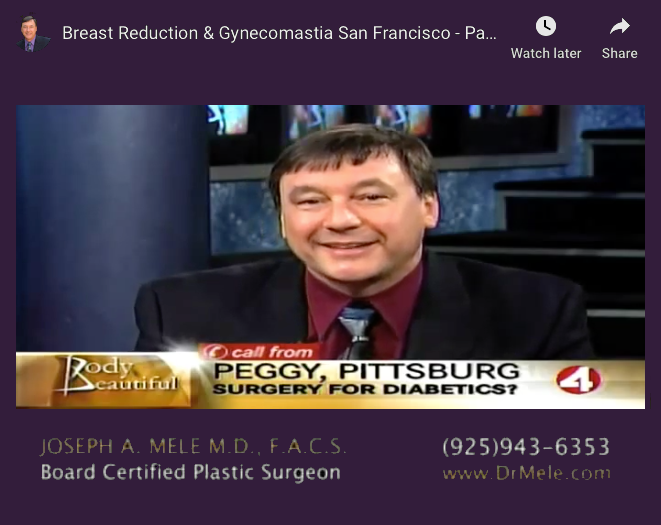
Task: Click the channel avatar beside the video title
Action: [x=32, y=34]
